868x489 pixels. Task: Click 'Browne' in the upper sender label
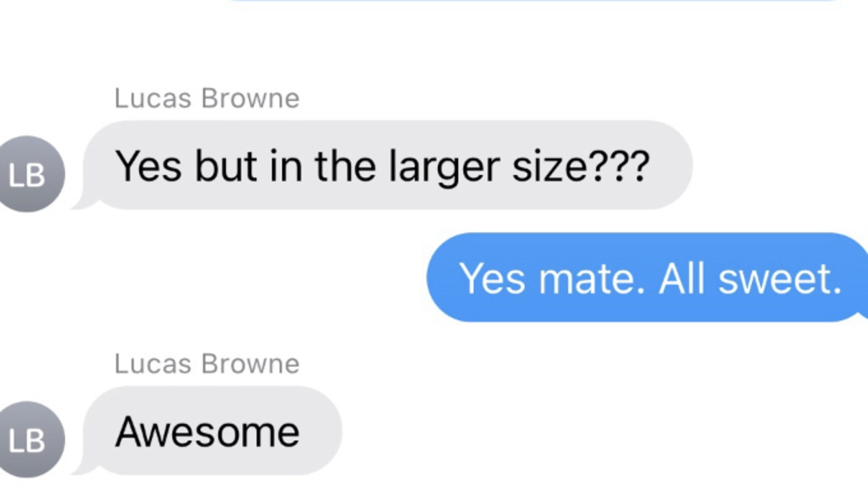pos(250,98)
